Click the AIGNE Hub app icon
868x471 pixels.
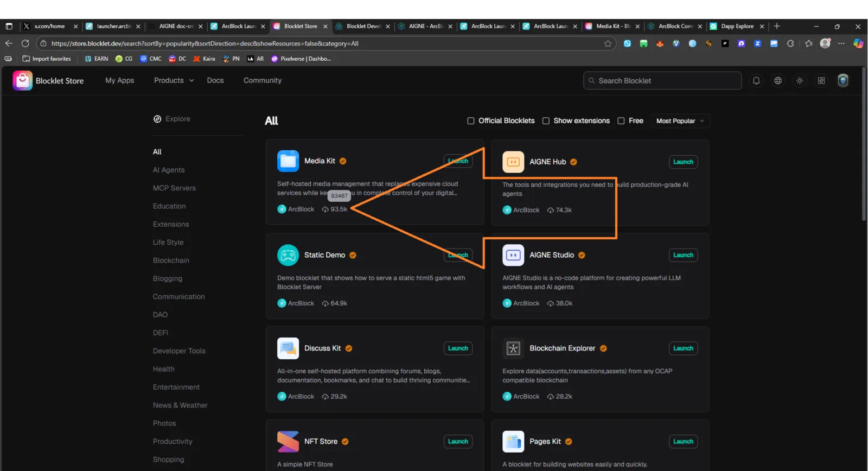(513, 162)
